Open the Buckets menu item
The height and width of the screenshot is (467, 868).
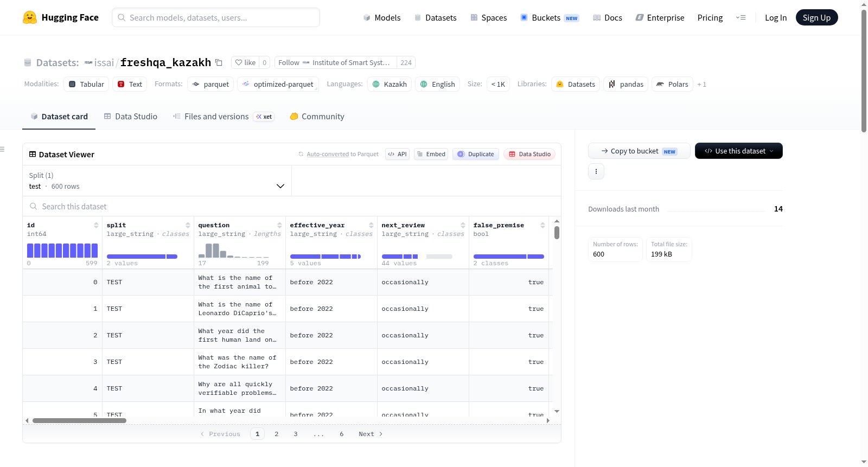pos(550,18)
